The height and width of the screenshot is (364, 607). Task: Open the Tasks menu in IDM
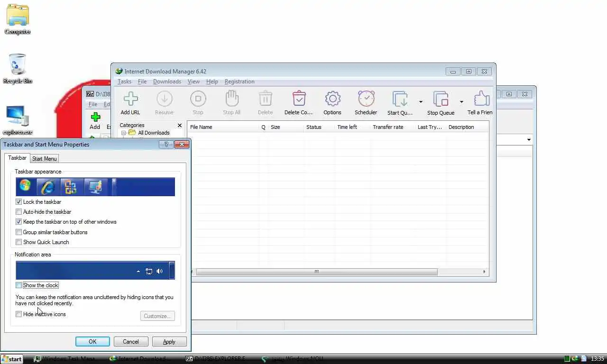(x=124, y=82)
